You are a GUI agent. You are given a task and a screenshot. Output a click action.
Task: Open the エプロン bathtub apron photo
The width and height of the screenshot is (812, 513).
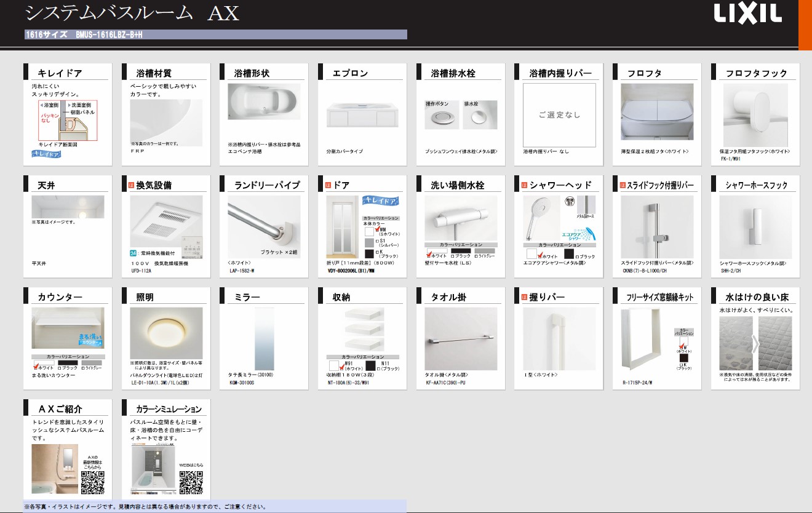362,114
